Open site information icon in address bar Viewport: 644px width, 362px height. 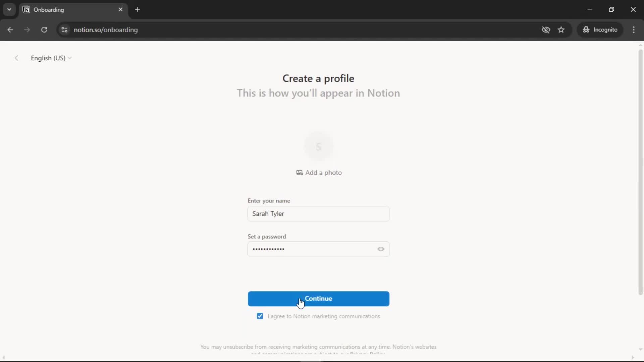[x=64, y=30]
